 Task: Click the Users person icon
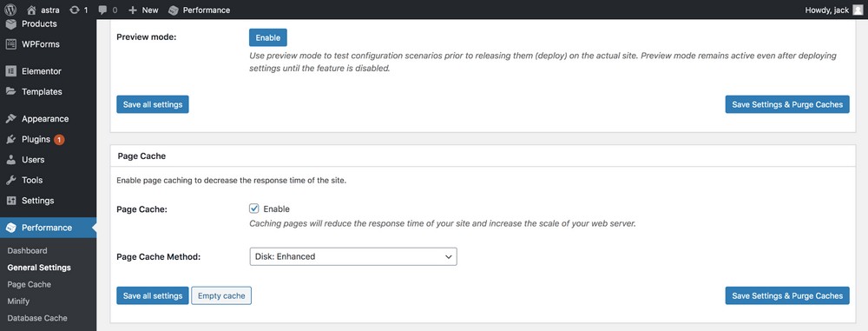10,160
